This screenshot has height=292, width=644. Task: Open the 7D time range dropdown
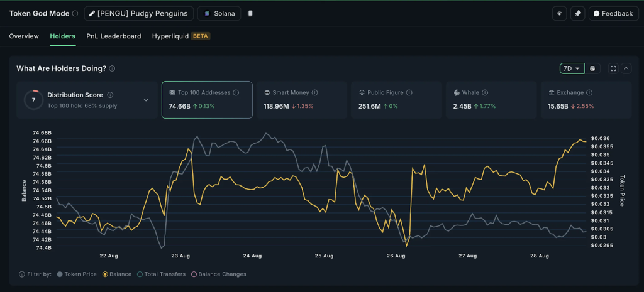[x=572, y=68]
